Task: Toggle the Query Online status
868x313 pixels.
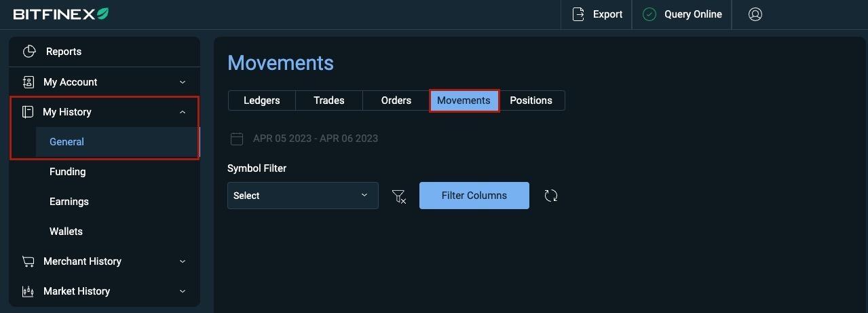Action: coord(682,14)
